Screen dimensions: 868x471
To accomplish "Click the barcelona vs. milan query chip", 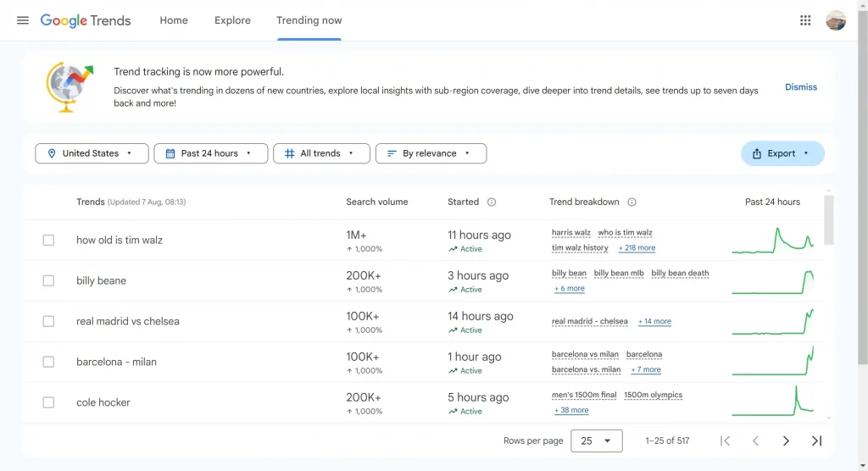I will click(x=587, y=369).
